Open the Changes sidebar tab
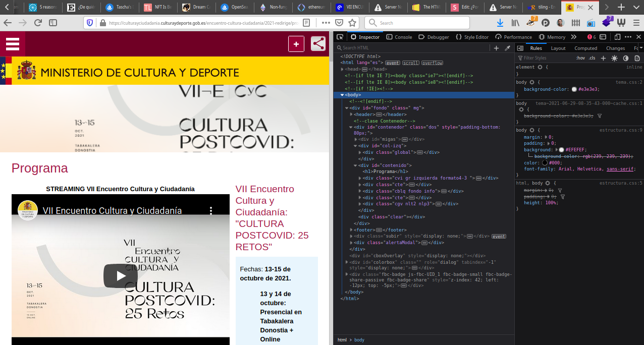Image resolution: width=644 pixels, height=345 pixels. [616, 48]
